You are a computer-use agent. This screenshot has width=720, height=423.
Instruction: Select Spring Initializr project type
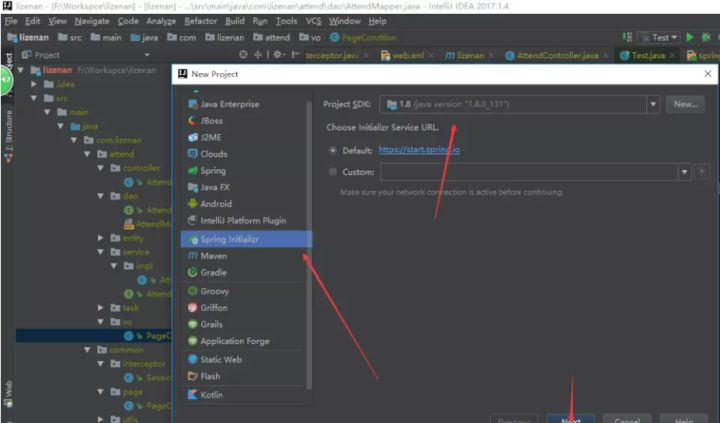tap(246, 239)
